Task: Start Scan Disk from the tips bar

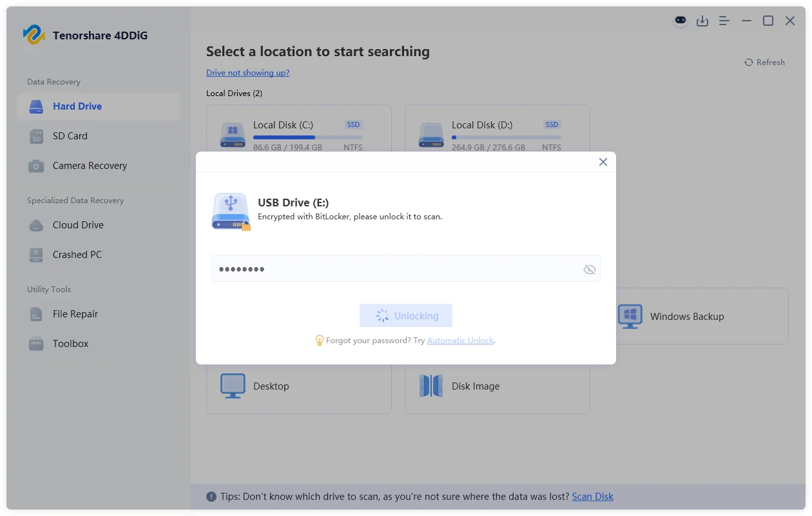Action: pos(592,496)
